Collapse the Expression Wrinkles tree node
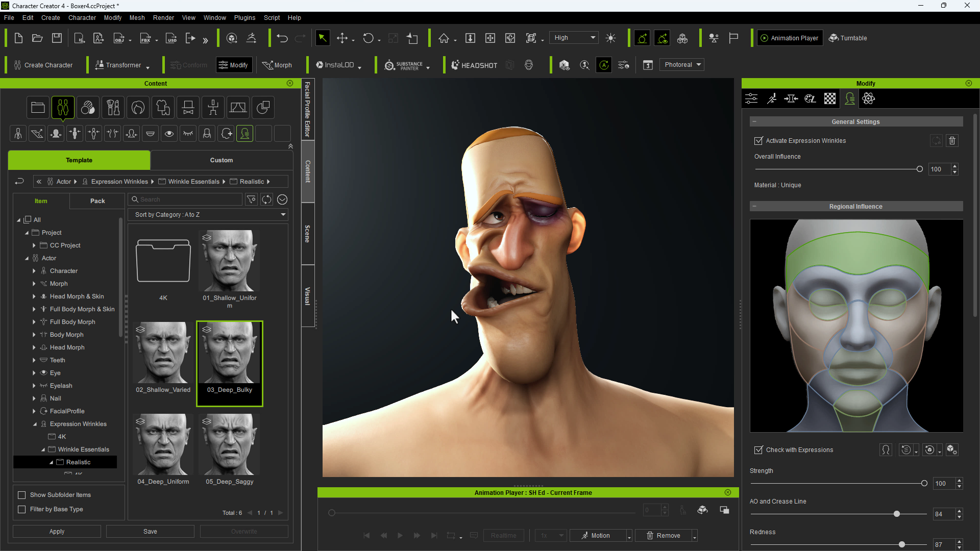980x551 pixels. click(x=35, y=424)
